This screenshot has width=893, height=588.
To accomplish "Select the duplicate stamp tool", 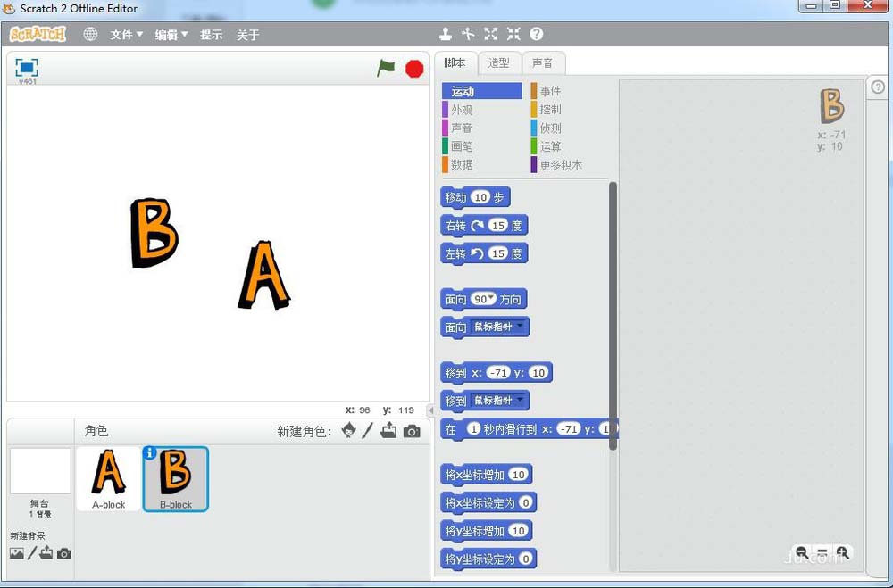I will click(445, 34).
